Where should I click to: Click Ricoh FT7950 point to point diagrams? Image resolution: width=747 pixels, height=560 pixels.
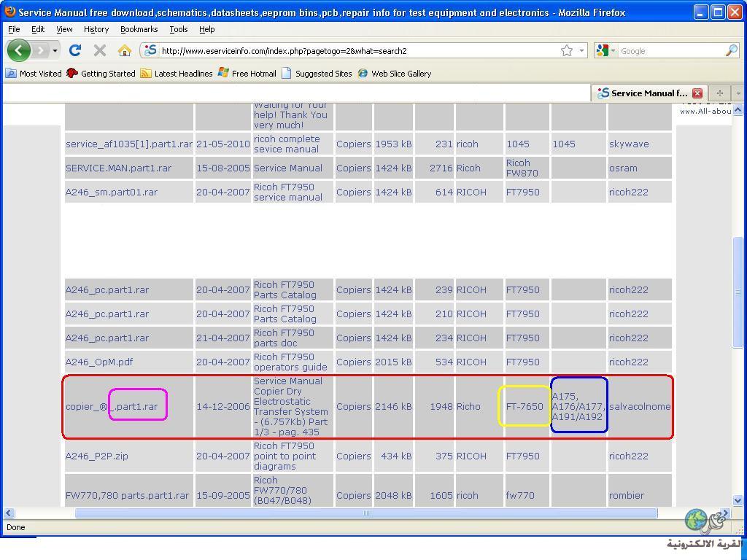(x=285, y=456)
